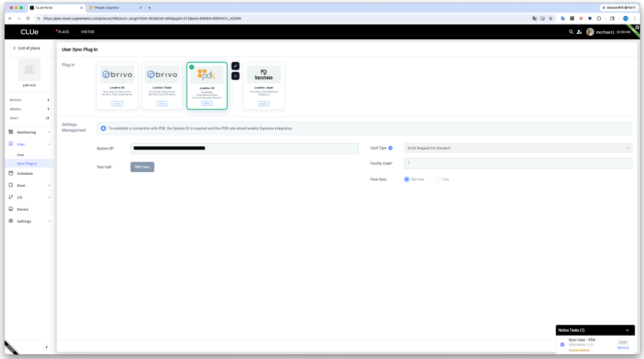This screenshot has height=359, width=644.
Task: Click the blue check icon next to Sync User - PDK
Action: (x=562, y=344)
